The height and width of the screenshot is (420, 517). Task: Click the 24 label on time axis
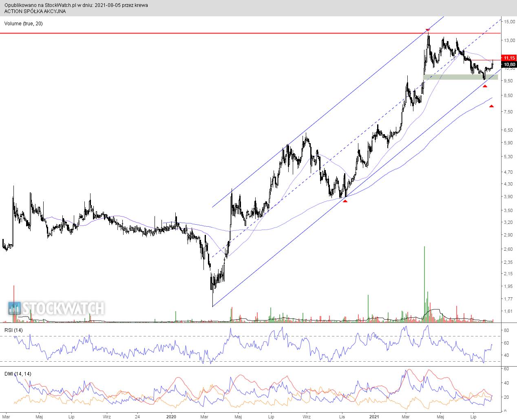137,417
